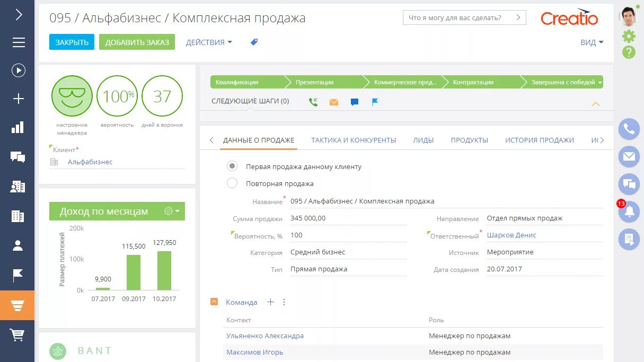Add a task via blue flag icon
Image resolution: width=644 pixels, height=362 pixels.
[x=375, y=102]
